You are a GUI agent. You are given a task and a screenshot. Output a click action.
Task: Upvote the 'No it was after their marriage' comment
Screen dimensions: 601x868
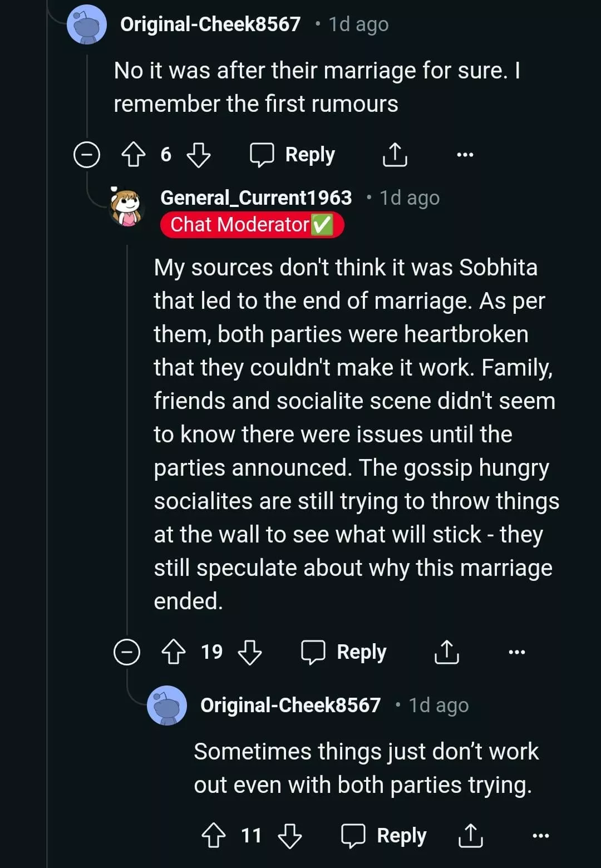point(134,155)
